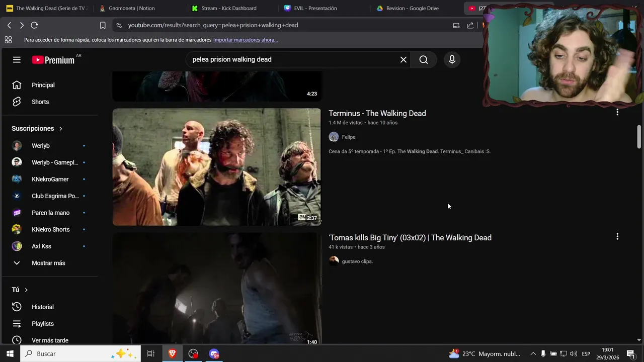Open Paren la mano subscription
Screen dimensions: 644x362
click(x=50, y=213)
